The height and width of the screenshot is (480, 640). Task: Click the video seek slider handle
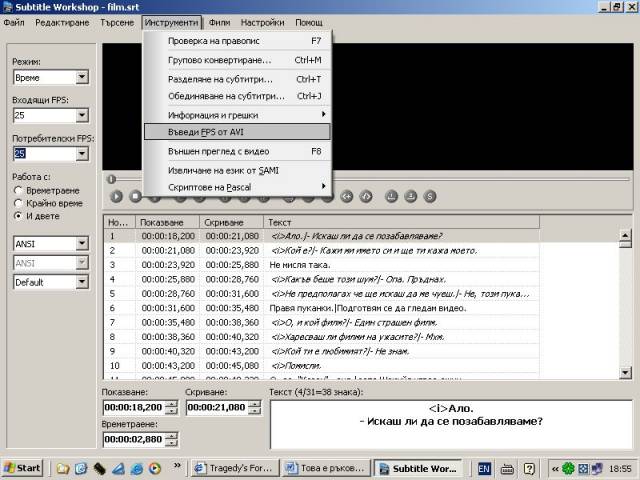111,179
